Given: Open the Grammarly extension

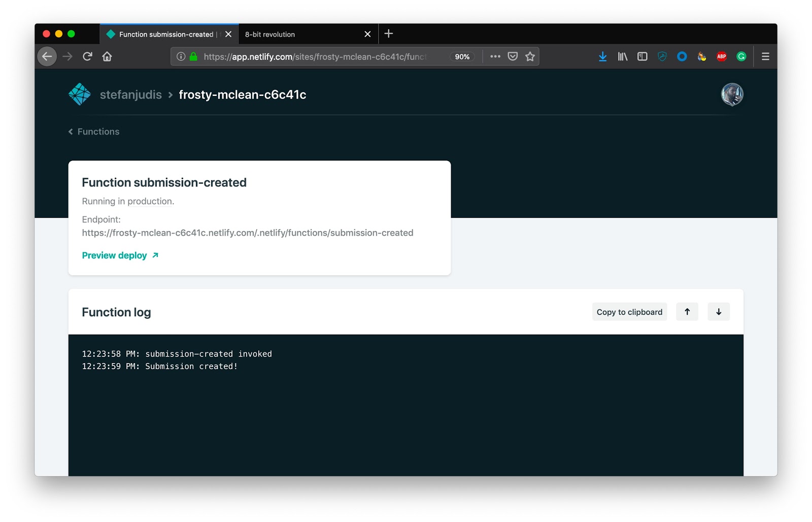Looking at the screenshot, I should (741, 56).
